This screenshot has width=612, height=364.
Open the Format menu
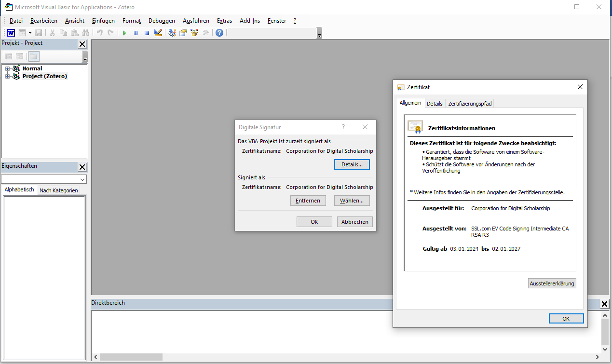tap(132, 21)
